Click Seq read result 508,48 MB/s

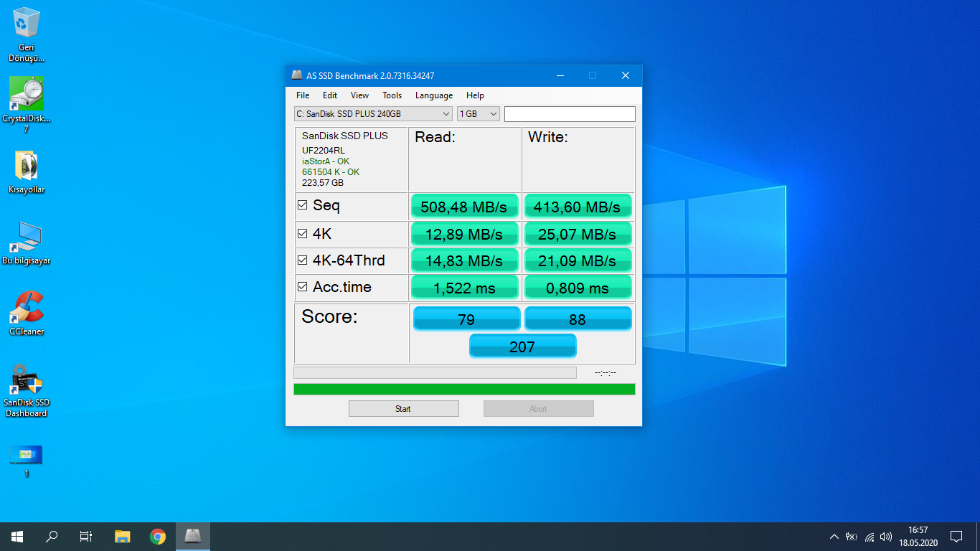pyautogui.click(x=464, y=207)
